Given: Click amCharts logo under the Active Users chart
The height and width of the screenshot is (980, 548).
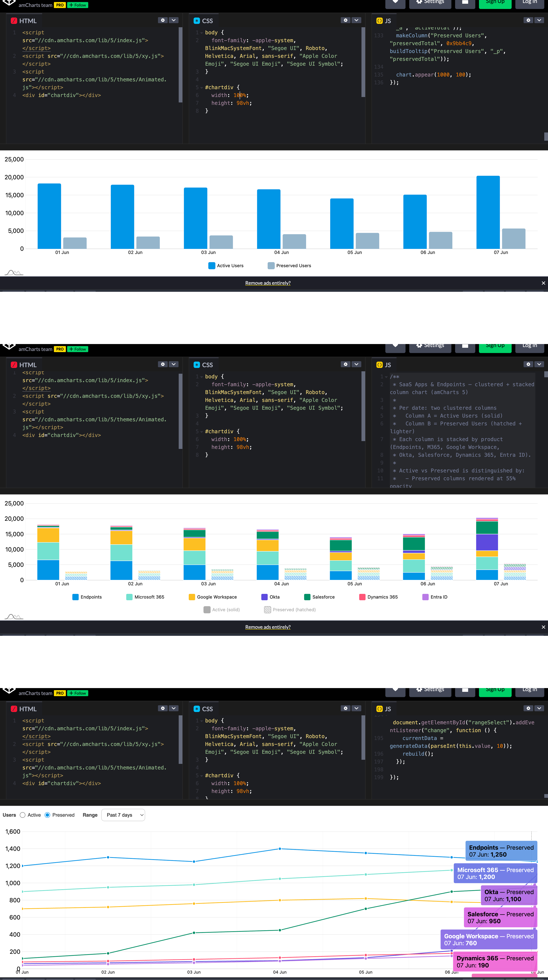Looking at the screenshot, I should pos(14,272).
